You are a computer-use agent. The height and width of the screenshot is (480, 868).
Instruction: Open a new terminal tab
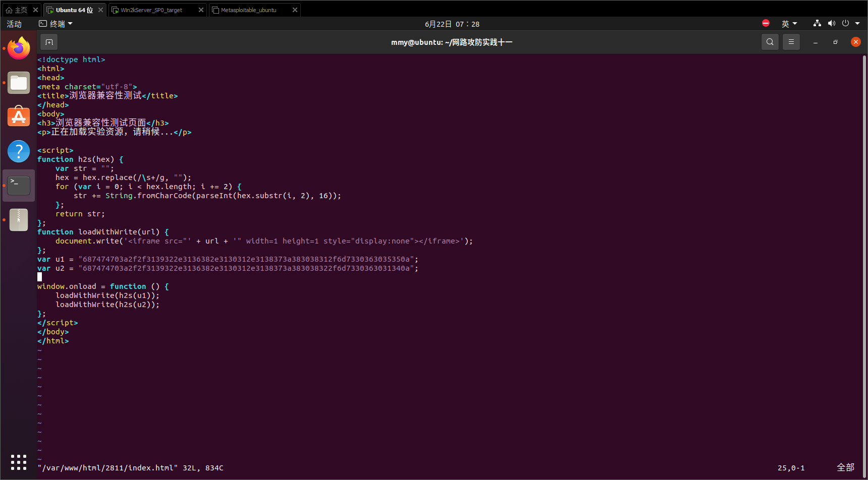coord(49,42)
